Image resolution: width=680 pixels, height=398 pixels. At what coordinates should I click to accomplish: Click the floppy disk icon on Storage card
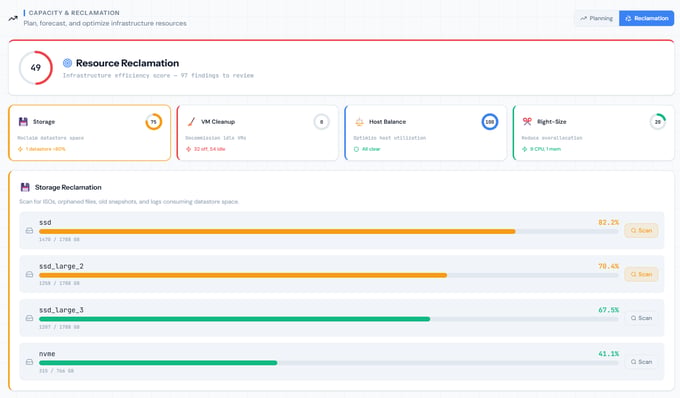tap(23, 122)
